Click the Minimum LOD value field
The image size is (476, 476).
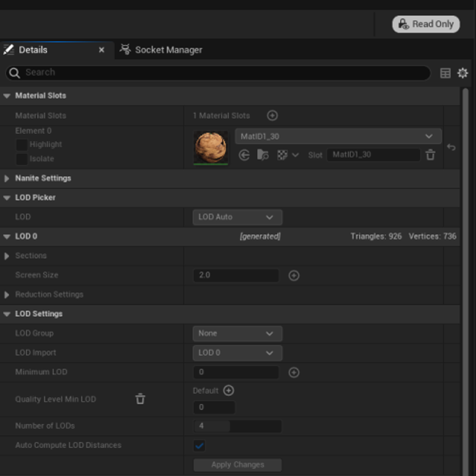236,372
